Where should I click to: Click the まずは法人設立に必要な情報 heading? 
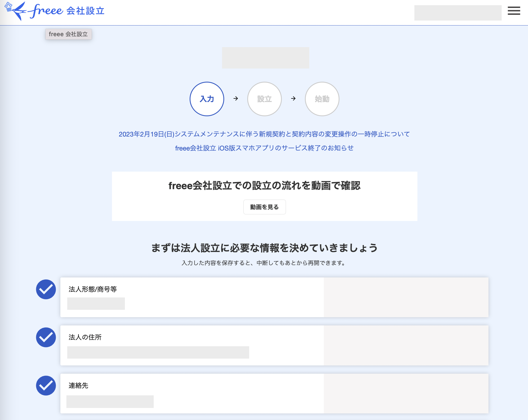tap(265, 248)
